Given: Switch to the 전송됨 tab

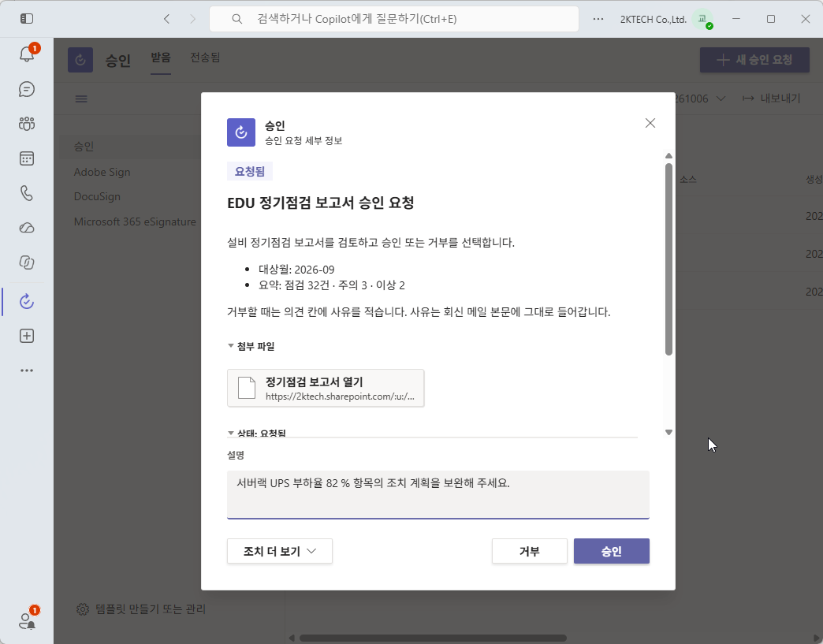Looking at the screenshot, I should click(x=205, y=58).
